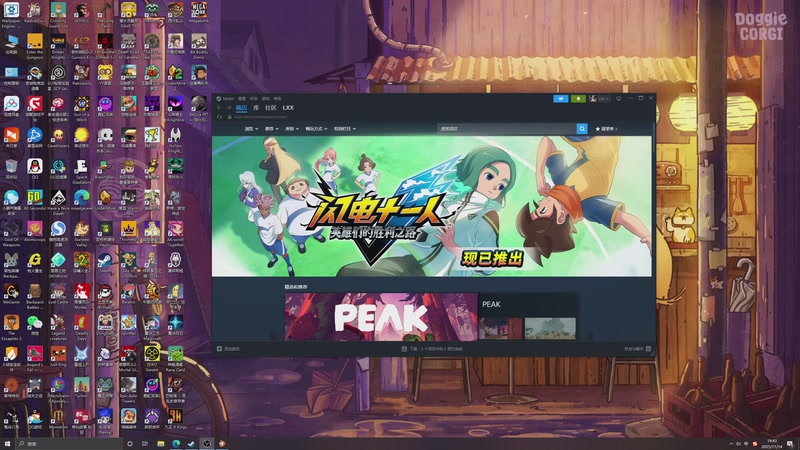This screenshot has height=450, width=800.
Task: Click Add a Game at Steam bottom-left
Action: tap(228, 349)
